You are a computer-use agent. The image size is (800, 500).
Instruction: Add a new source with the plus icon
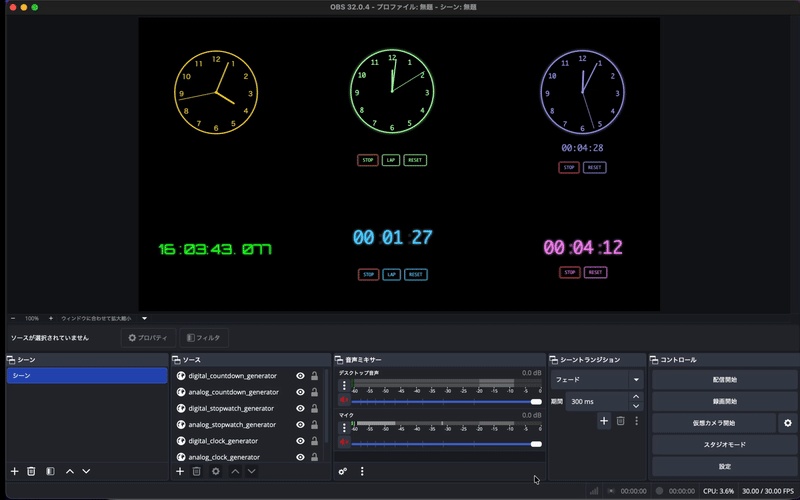[x=180, y=471]
